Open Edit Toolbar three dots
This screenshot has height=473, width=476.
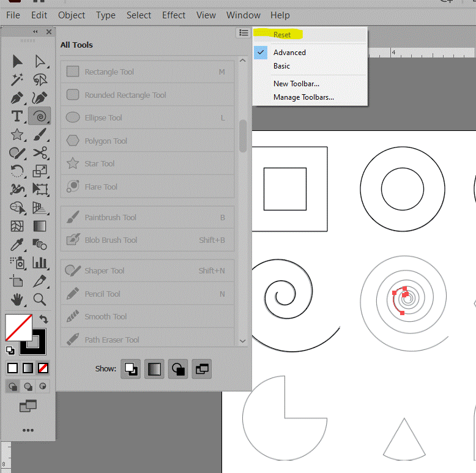(x=28, y=430)
